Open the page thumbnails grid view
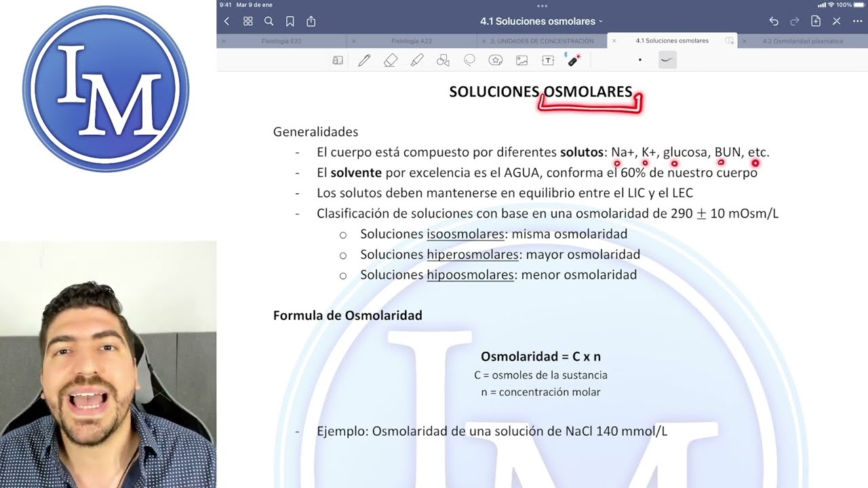This screenshot has height=488, width=868. [248, 21]
